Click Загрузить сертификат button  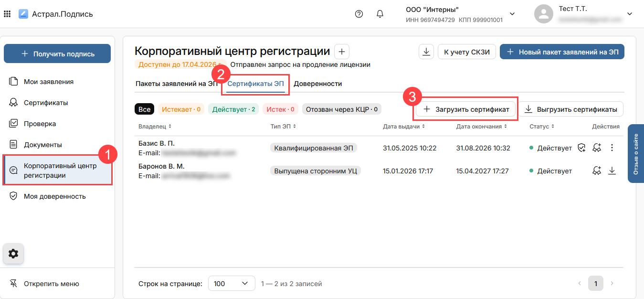tap(466, 109)
